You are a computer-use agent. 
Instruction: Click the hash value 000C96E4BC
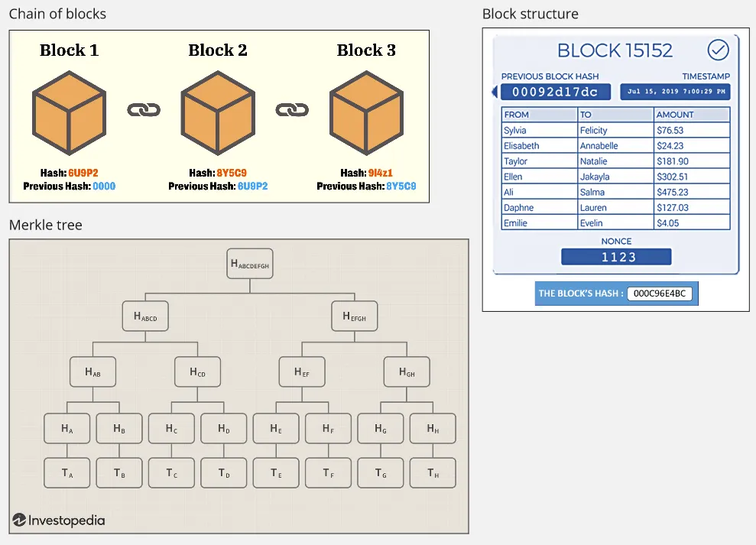coord(662,293)
